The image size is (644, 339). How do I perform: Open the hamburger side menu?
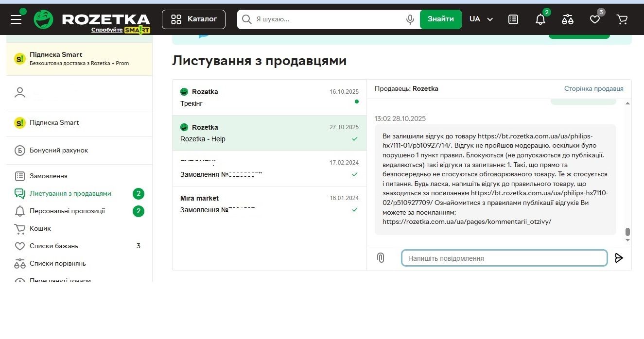click(16, 19)
